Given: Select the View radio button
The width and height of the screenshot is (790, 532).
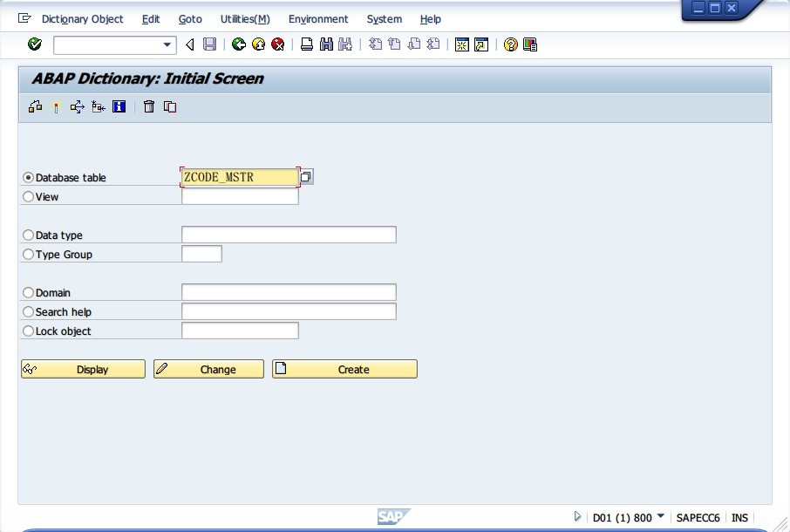Looking at the screenshot, I should tap(28, 196).
